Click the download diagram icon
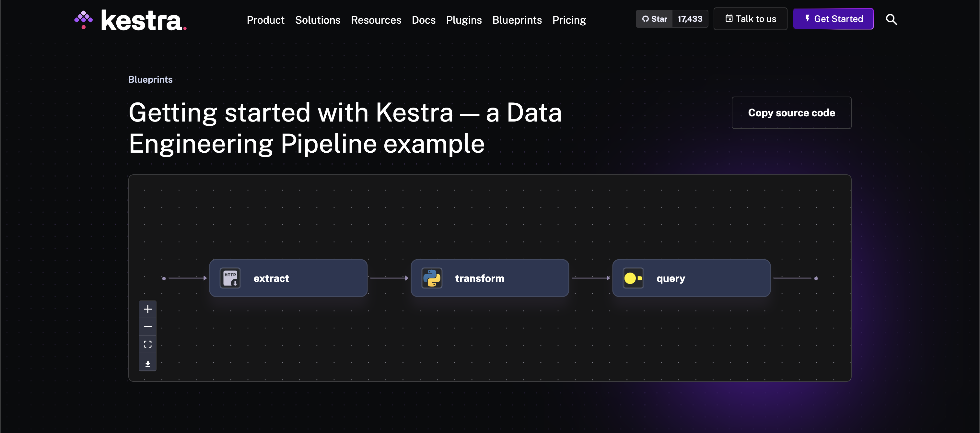The height and width of the screenshot is (433, 980). [147, 364]
